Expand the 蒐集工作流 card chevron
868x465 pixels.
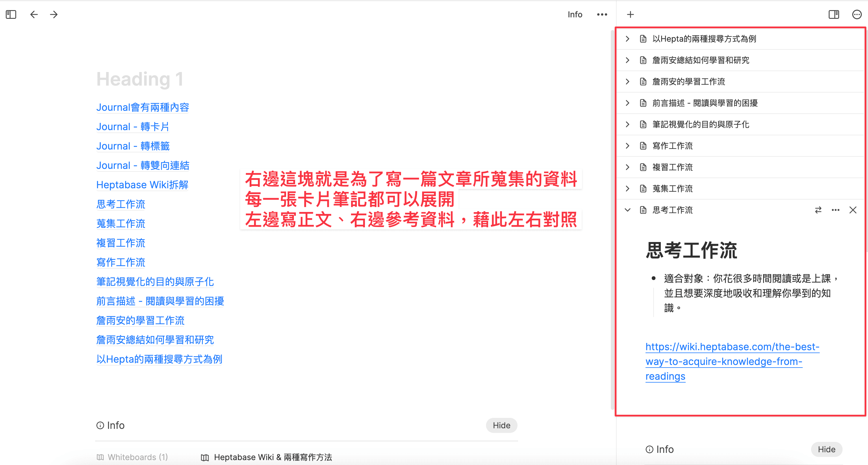pos(627,189)
